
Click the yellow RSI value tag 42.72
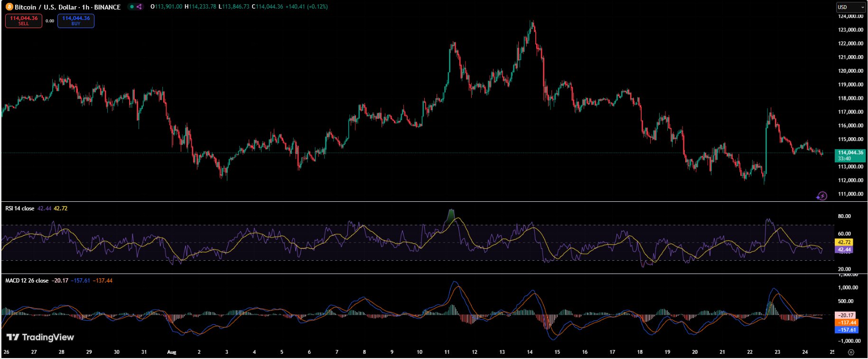(844, 242)
